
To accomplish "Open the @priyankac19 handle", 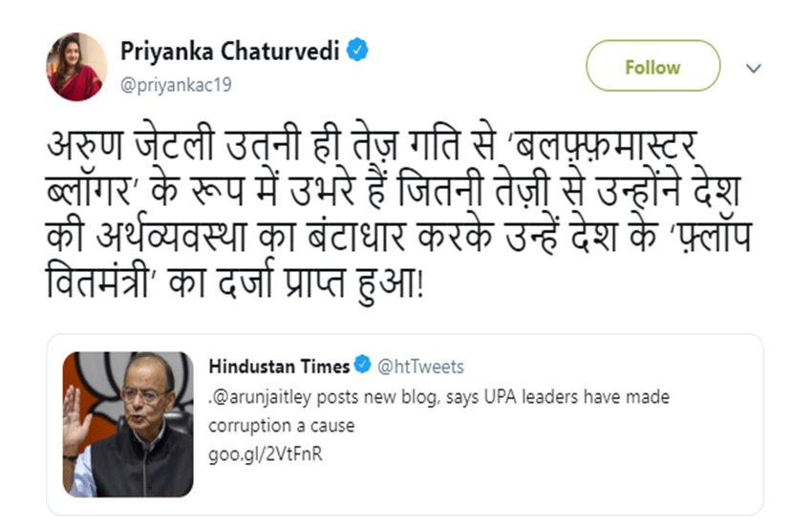I will click(x=176, y=84).
